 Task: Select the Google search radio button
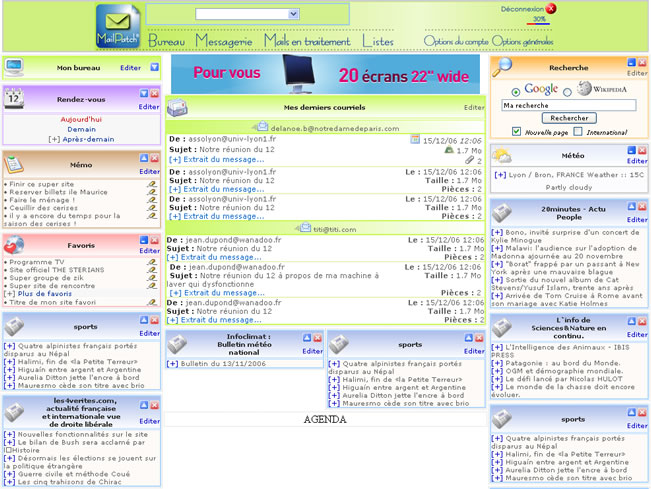[517, 90]
